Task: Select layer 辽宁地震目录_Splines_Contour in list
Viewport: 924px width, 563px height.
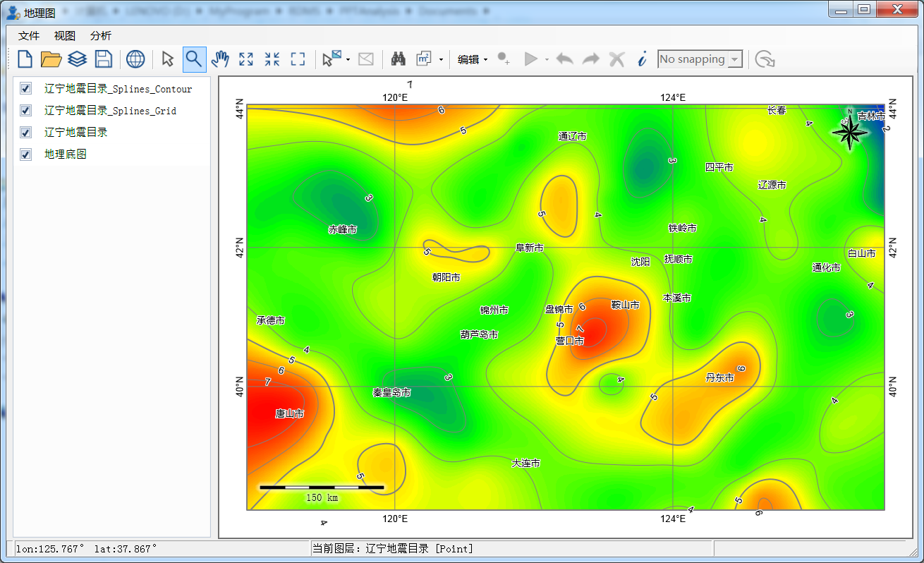Action: point(118,89)
